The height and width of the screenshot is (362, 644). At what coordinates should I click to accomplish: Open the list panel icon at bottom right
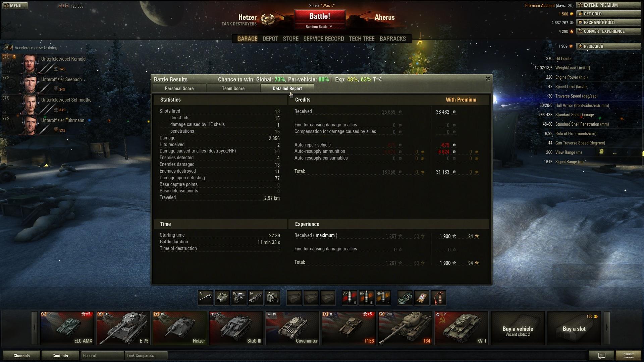(629, 356)
